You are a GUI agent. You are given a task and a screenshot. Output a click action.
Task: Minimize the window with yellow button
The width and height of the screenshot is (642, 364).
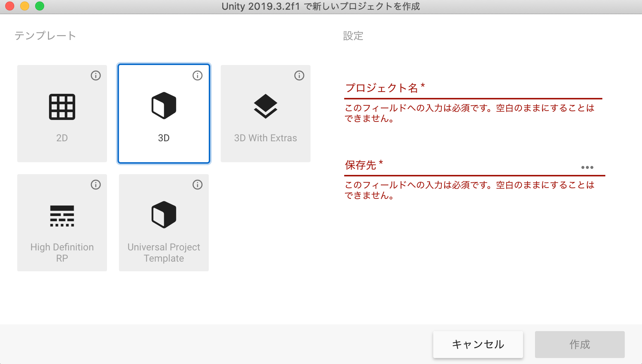[25, 6]
